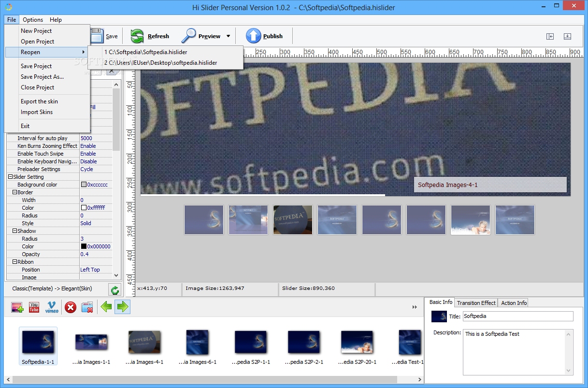Collapse the left panel using toolbar icon

(x=550, y=36)
